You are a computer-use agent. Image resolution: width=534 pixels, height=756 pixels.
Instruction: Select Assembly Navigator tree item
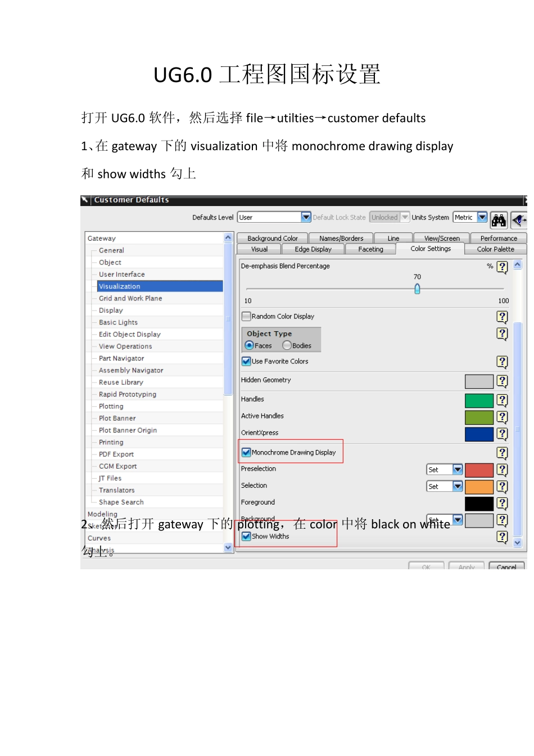[131, 370]
